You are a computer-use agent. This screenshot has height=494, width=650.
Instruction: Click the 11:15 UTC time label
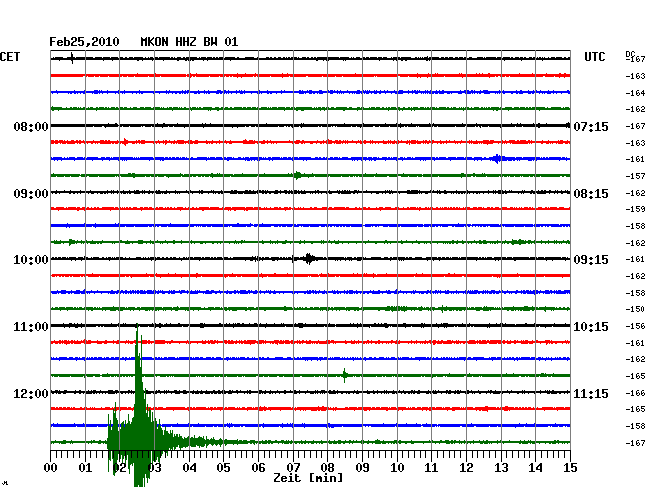point(591,393)
